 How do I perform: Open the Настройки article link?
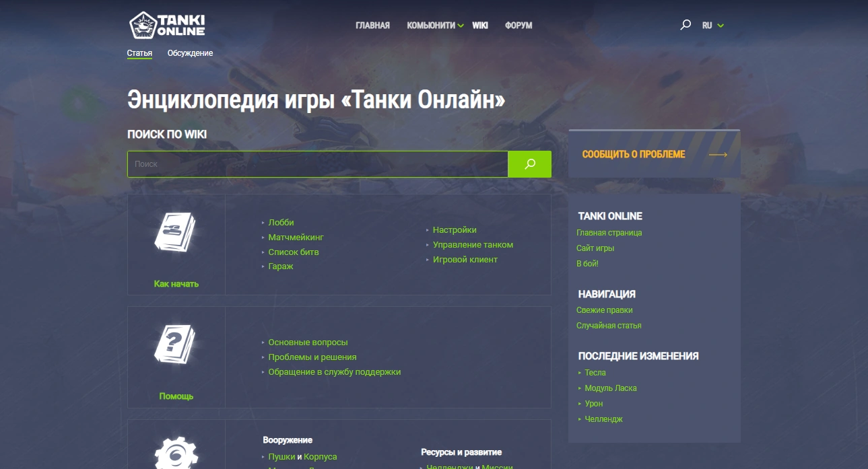point(455,230)
